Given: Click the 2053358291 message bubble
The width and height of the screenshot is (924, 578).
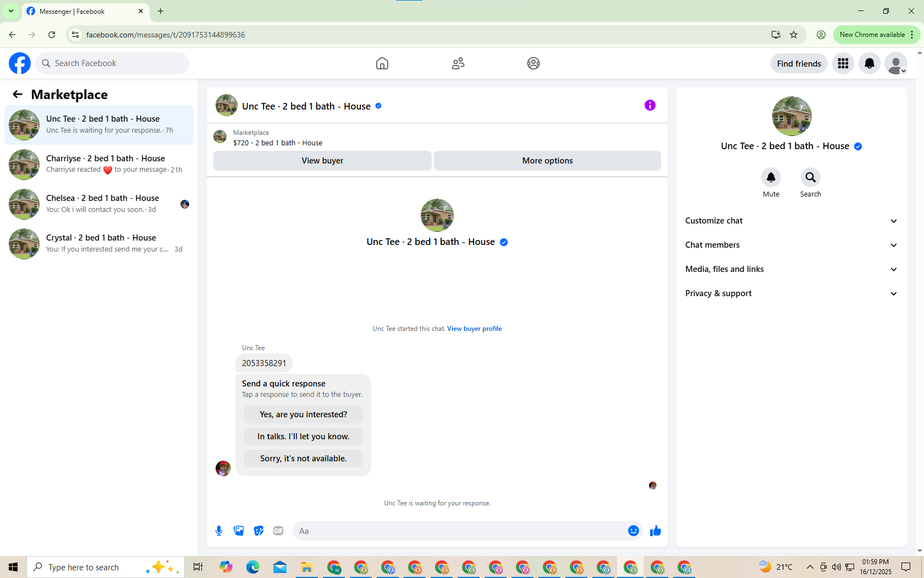Looking at the screenshot, I should (x=264, y=363).
